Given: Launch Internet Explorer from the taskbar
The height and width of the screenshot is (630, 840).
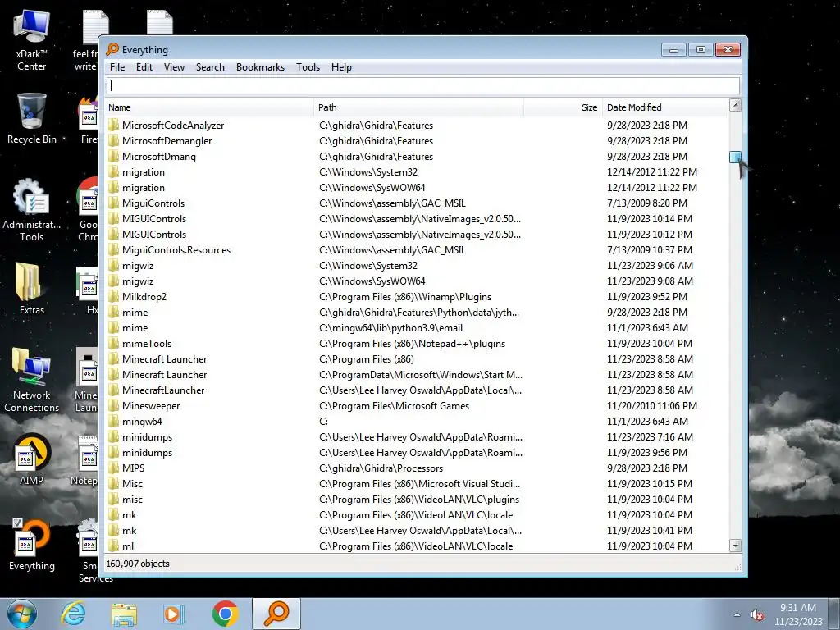Looking at the screenshot, I should point(73,614).
